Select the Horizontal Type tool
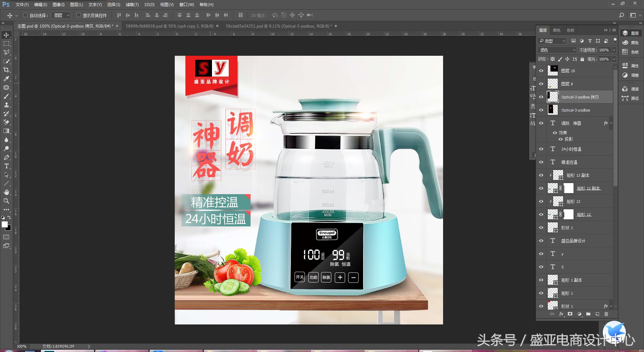 tap(6, 166)
